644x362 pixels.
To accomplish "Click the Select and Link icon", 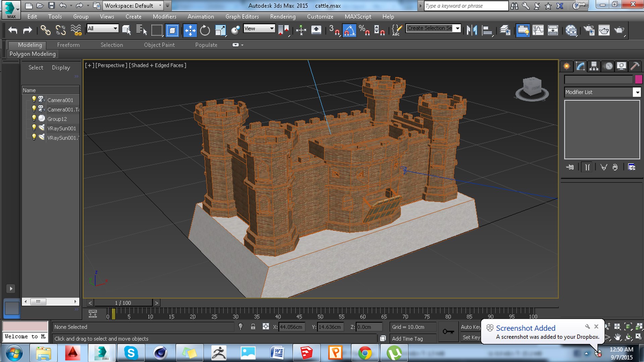I will click(x=45, y=31).
